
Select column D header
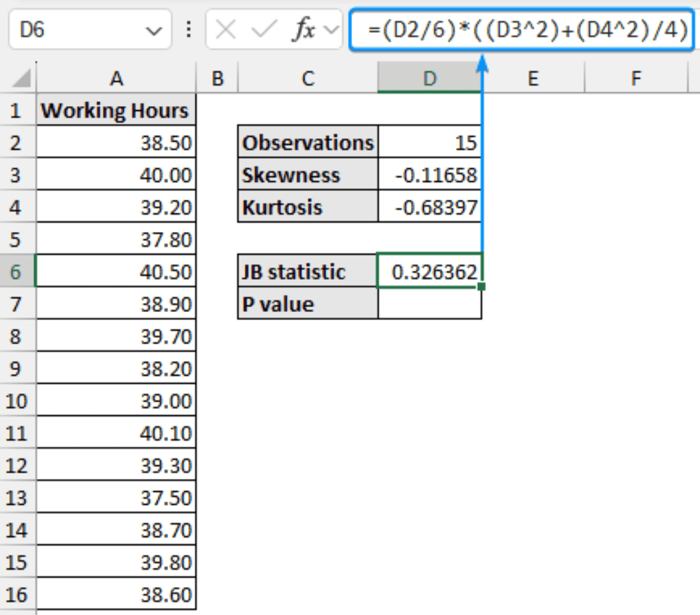click(x=429, y=79)
